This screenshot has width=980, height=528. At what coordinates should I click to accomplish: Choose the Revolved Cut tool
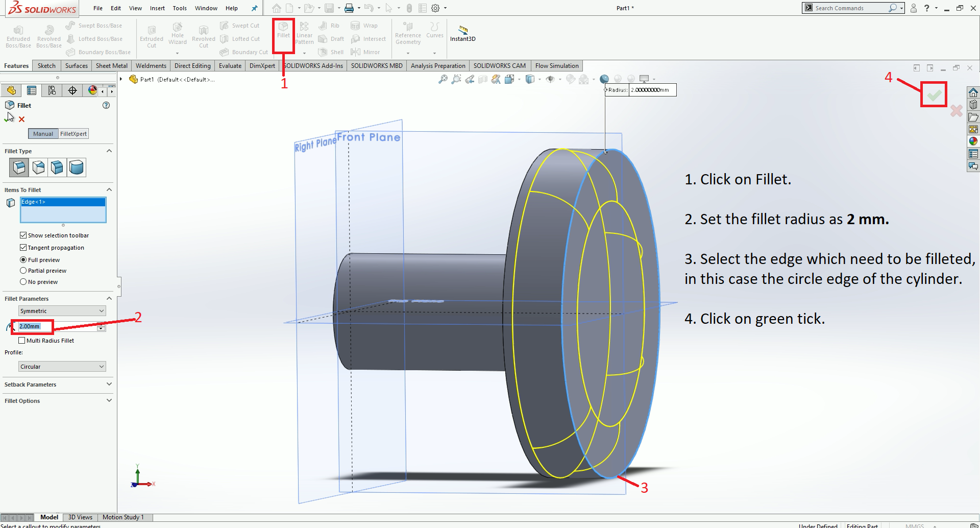[204, 37]
